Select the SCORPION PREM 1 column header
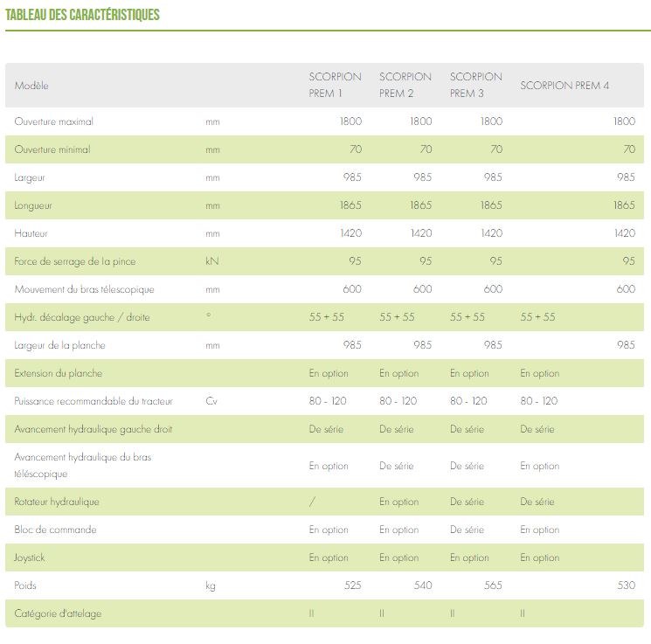This screenshot has width=651, height=644. pyautogui.click(x=335, y=85)
